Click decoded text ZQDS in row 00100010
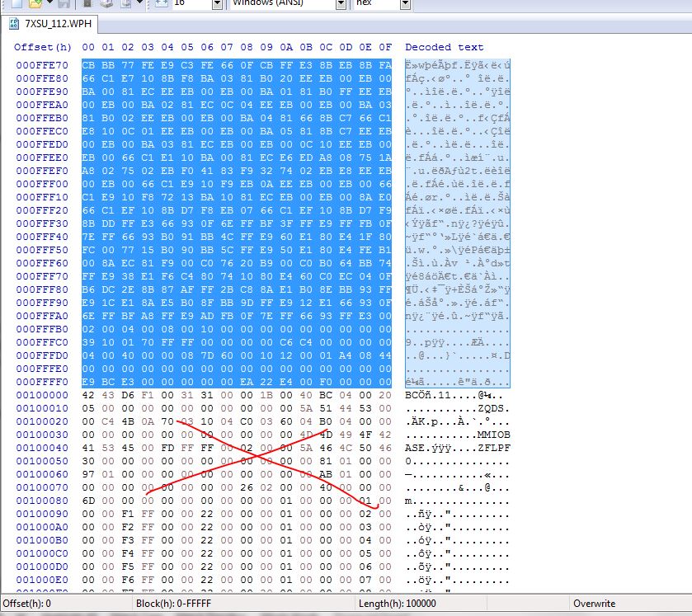 point(491,408)
